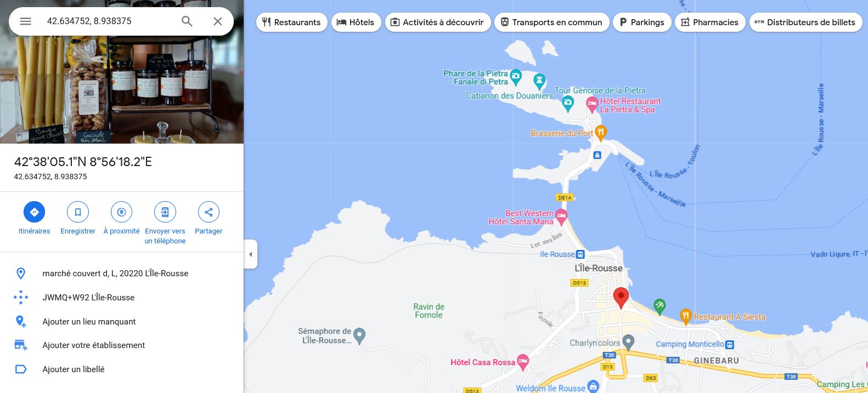Select the Hôtels filter chip
This screenshot has width=868, height=393.
[356, 22]
